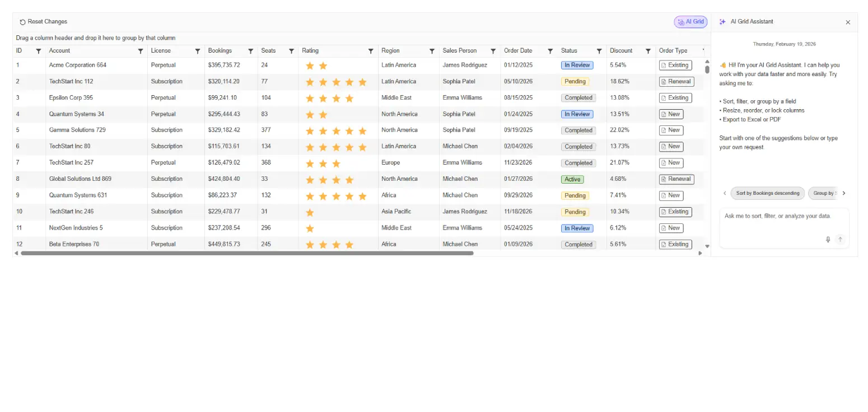Click the Sort by Bookings descending suggestion

pos(767,193)
